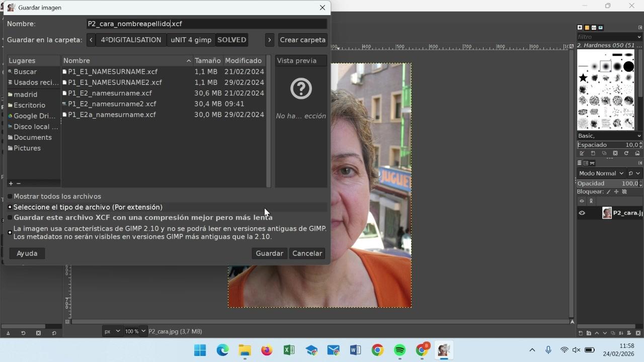The image size is (644, 362).
Task: Open the Firefox taskbar icon
Action: click(x=267, y=350)
